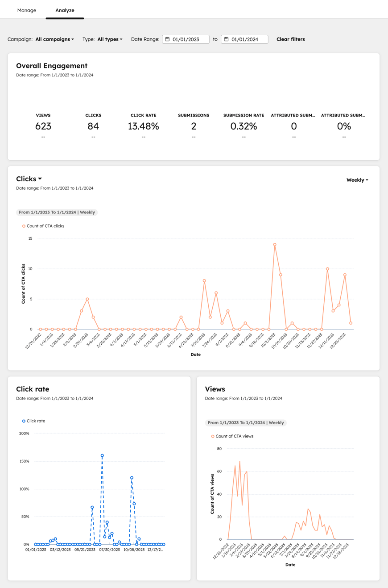
Task: Click the 160% peak on the Click rate chart
Action: click(103, 455)
